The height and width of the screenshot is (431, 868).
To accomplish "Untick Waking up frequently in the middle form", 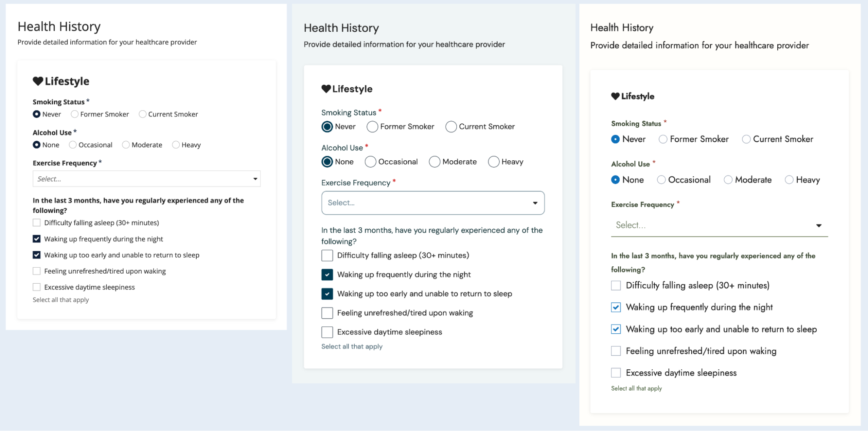I will coord(327,275).
